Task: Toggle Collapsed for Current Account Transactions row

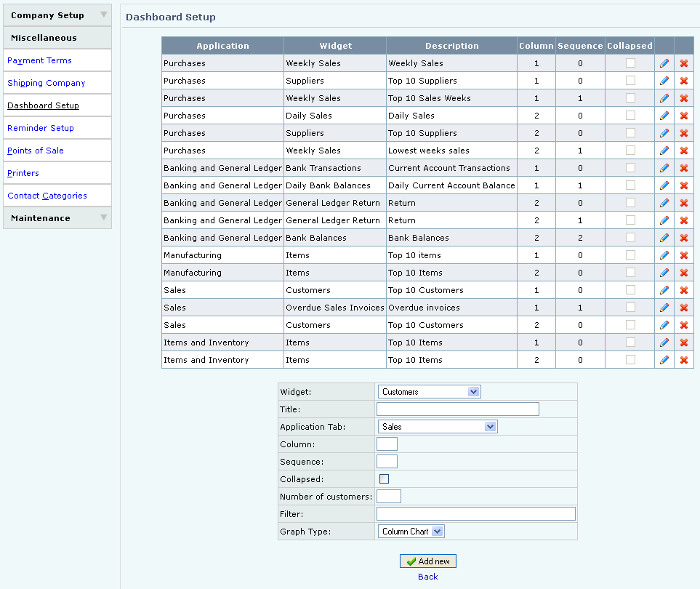Action: coord(630,167)
